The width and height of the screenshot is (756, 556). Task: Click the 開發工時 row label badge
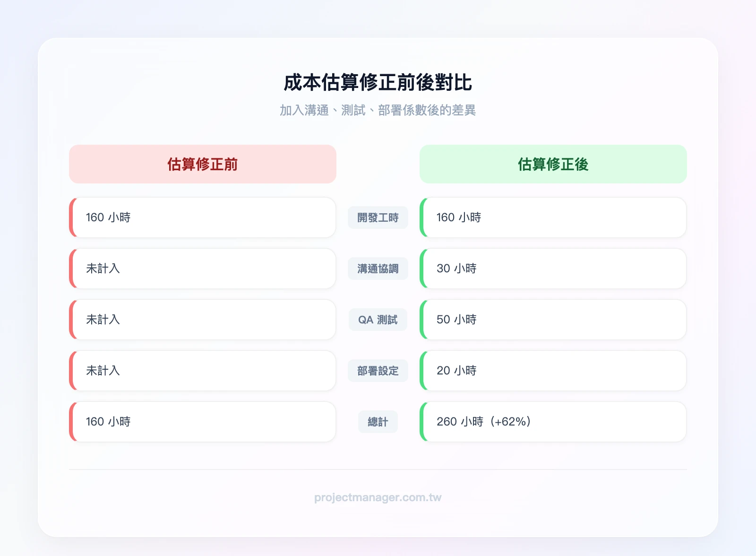(378, 217)
